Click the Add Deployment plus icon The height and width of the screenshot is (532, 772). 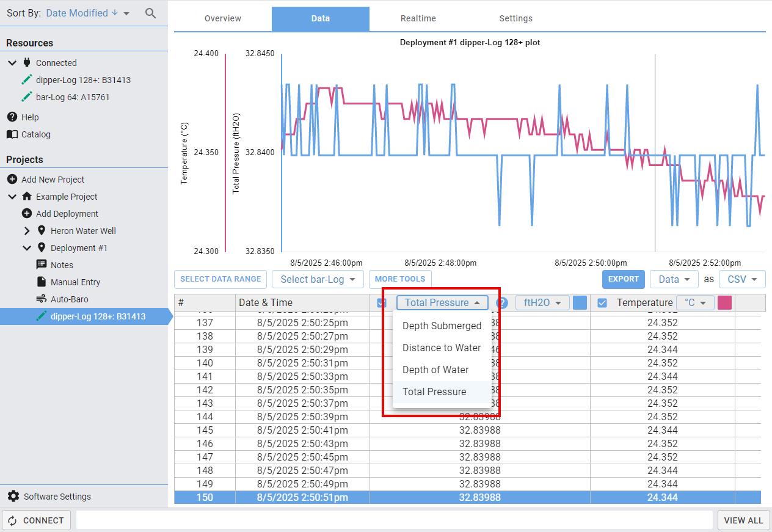coord(26,213)
